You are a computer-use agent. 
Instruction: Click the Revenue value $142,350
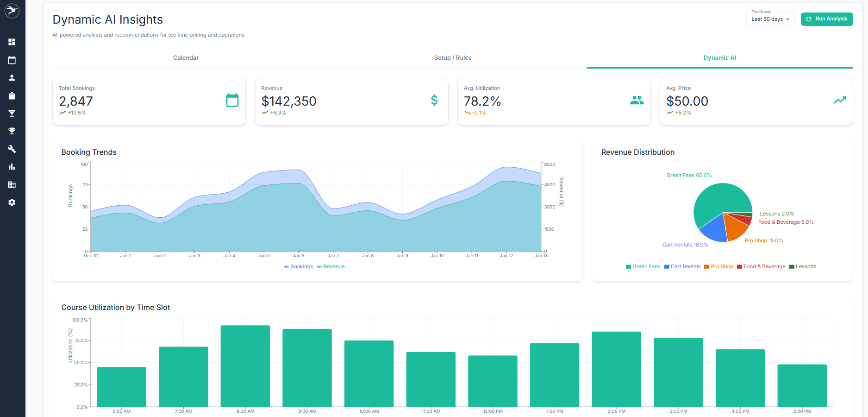tap(289, 101)
